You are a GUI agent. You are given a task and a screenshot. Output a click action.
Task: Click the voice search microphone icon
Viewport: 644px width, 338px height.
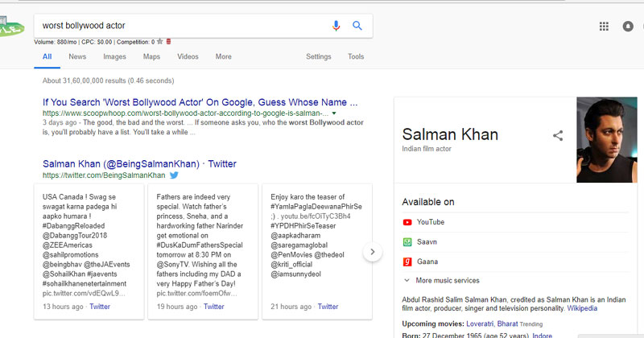336,26
